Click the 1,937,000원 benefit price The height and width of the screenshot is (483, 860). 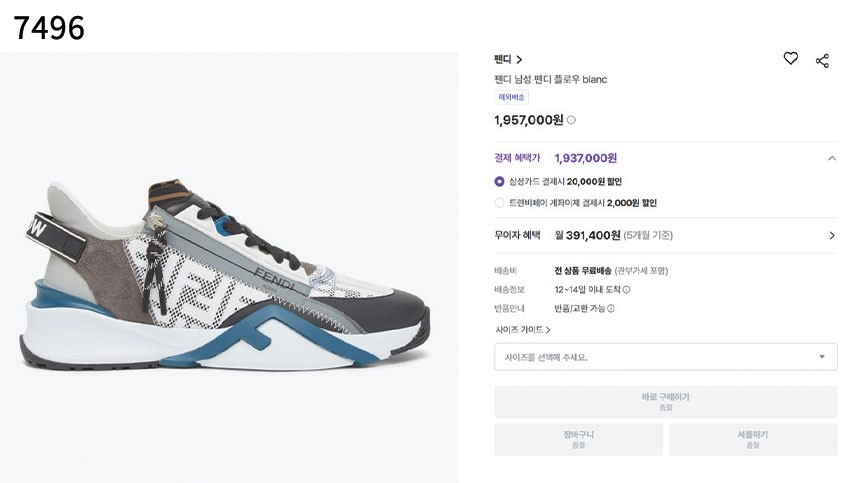point(585,158)
